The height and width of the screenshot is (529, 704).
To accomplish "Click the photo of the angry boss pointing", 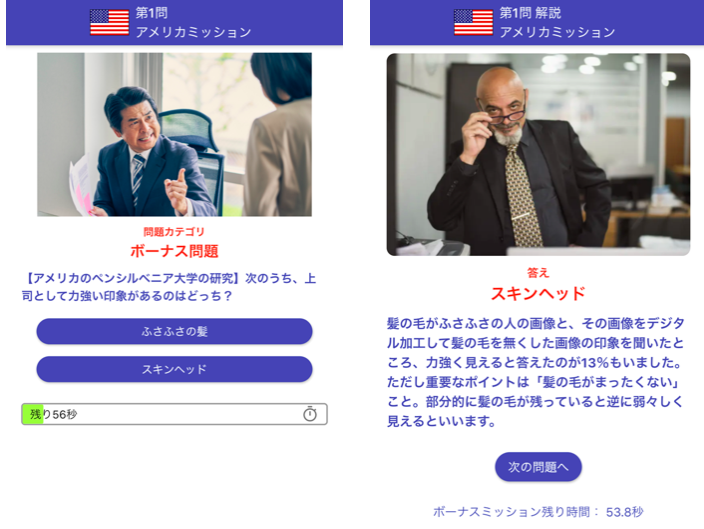I will (x=174, y=134).
